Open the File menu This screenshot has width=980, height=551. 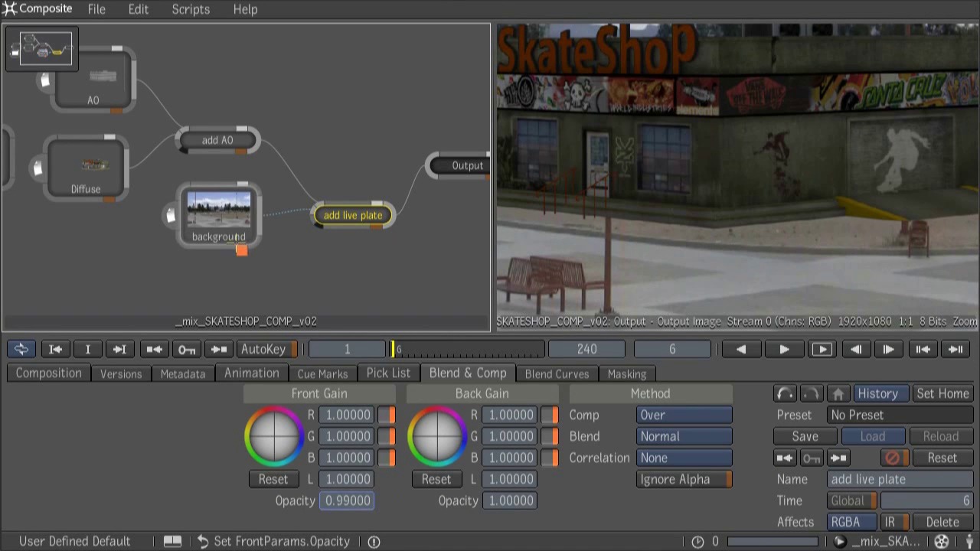(96, 9)
